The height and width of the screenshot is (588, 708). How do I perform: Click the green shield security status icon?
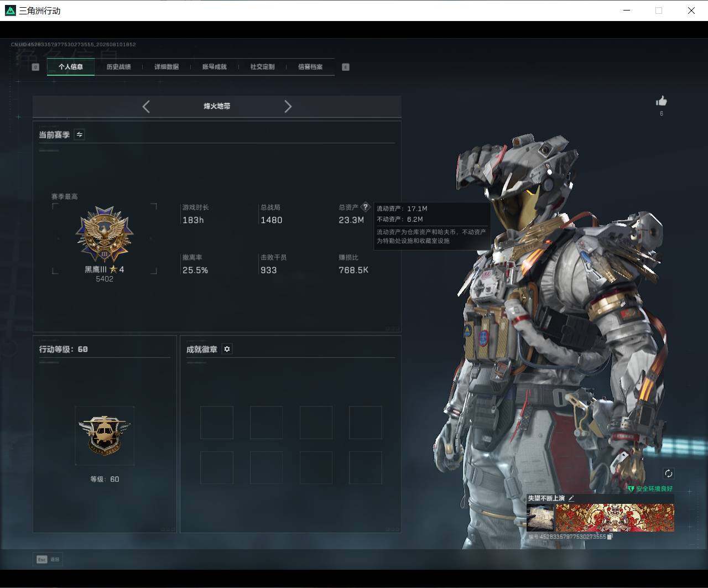click(631, 489)
